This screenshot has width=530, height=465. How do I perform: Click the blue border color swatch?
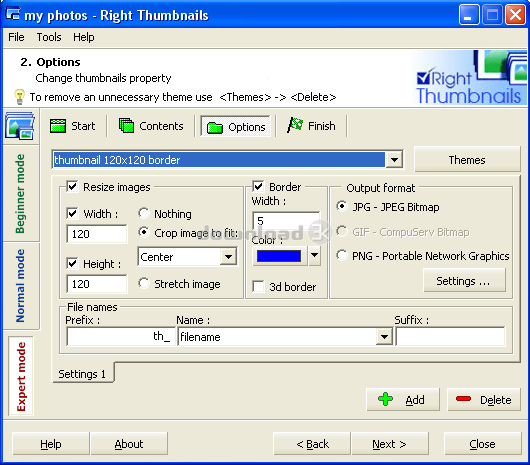click(279, 256)
